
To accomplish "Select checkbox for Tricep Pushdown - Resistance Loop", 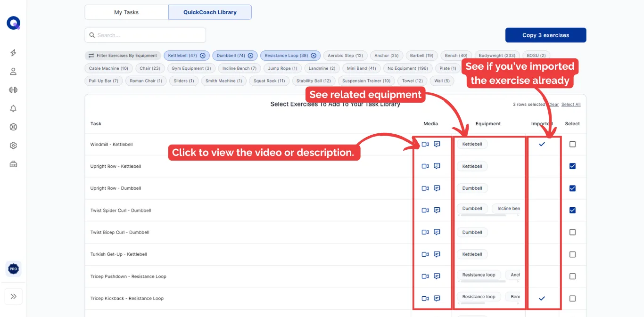I will pyautogui.click(x=572, y=276).
